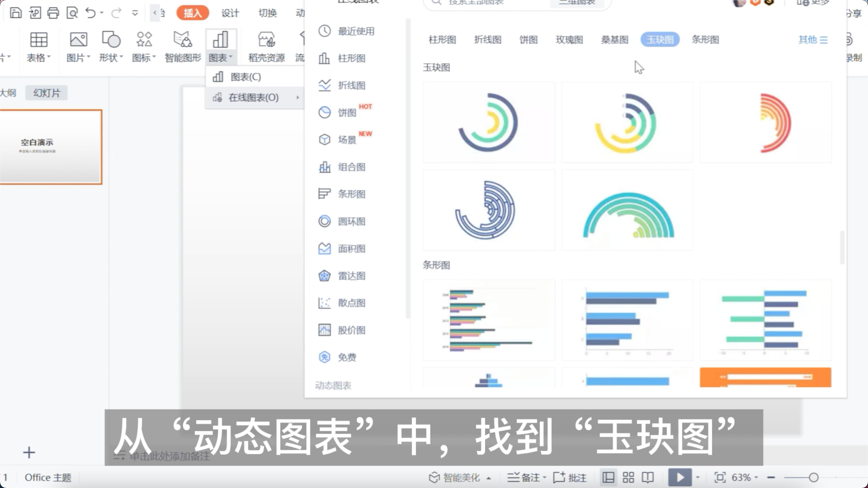Open the 表格 insert dropdown
Viewport: 868px width, 488px height.
click(x=39, y=47)
